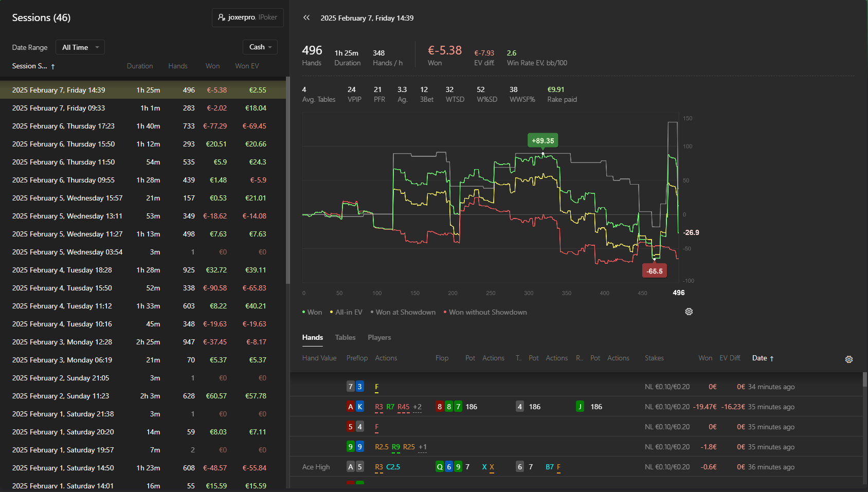
Task: Sort sessions by Hands column
Action: [x=178, y=66]
